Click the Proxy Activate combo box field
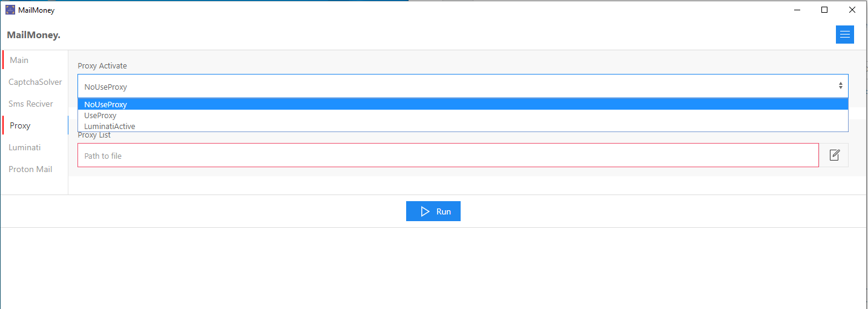 (x=463, y=86)
